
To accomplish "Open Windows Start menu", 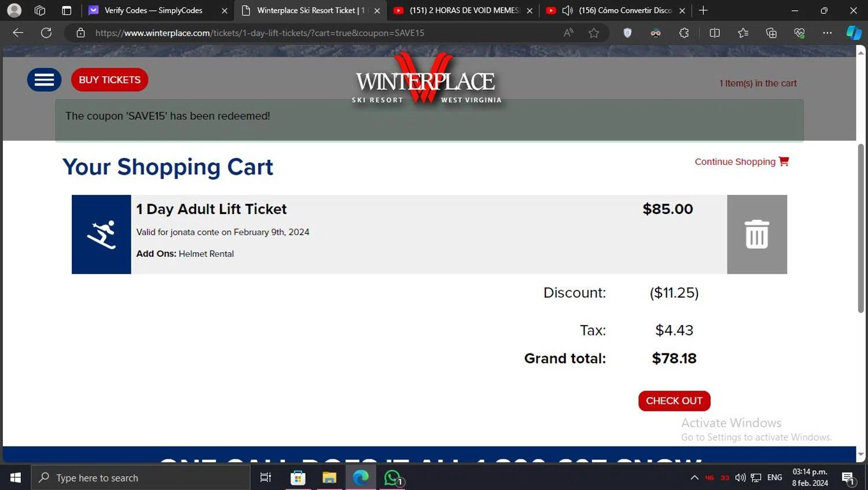I will (x=16, y=478).
